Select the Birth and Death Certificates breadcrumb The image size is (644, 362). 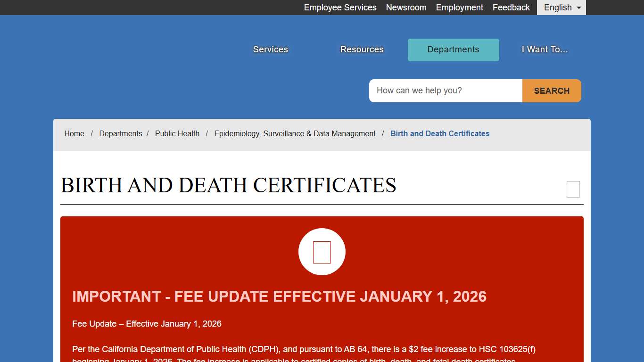439,133
